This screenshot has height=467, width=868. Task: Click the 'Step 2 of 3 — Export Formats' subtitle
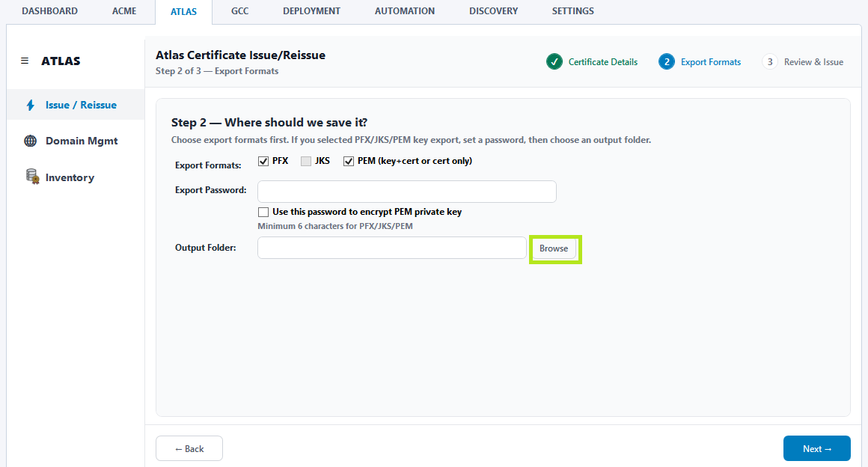(x=217, y=71)
